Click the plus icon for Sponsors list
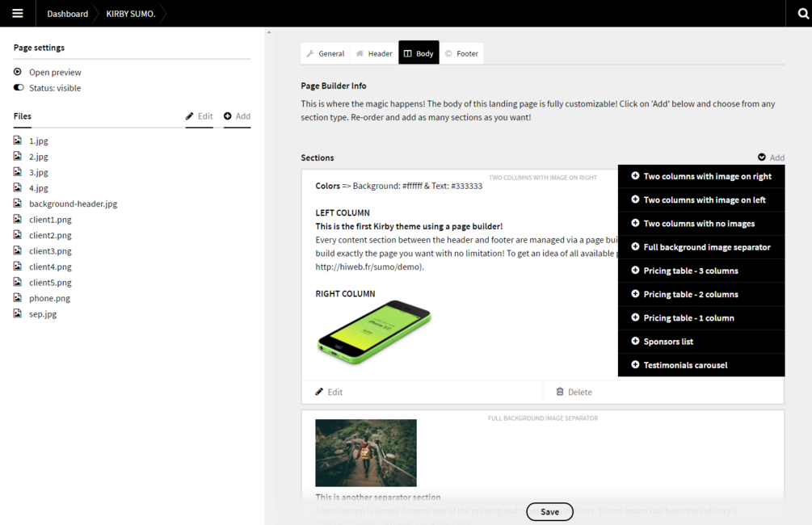Viewport: 812px width, 525px height. 635,341
